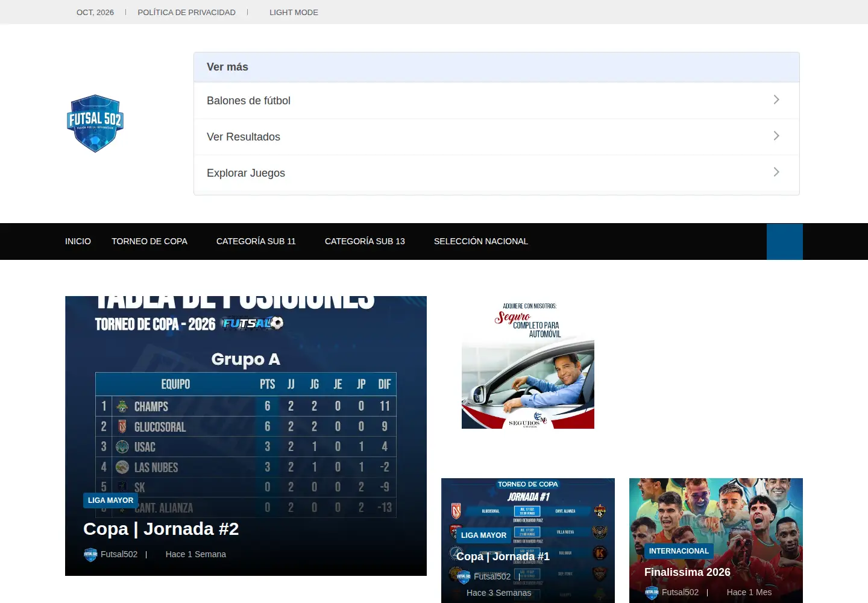Image resolution: width=868 pixels, height=603 pixels.
Task: Open the car insurance advertisement image
Action: click(528, 363)
